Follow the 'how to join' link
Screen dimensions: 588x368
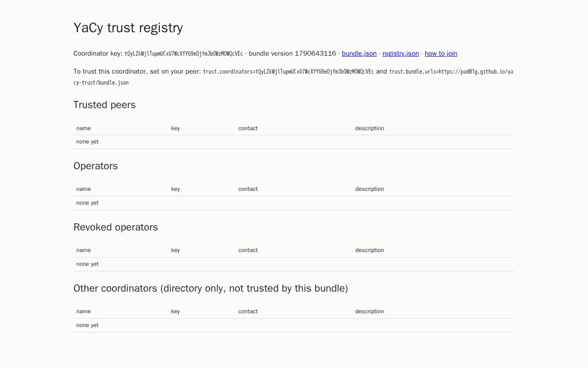tap(441, 53)
